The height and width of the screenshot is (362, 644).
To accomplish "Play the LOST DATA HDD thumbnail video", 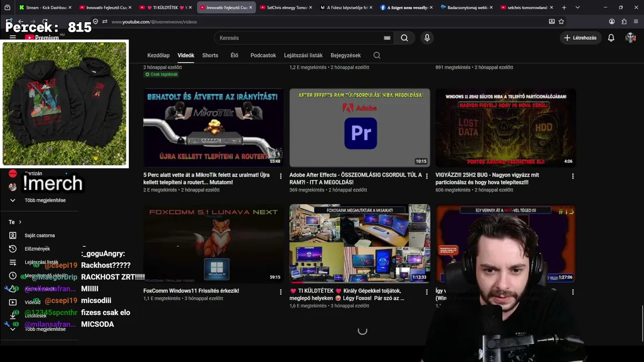I will click(x=506, y=128).
